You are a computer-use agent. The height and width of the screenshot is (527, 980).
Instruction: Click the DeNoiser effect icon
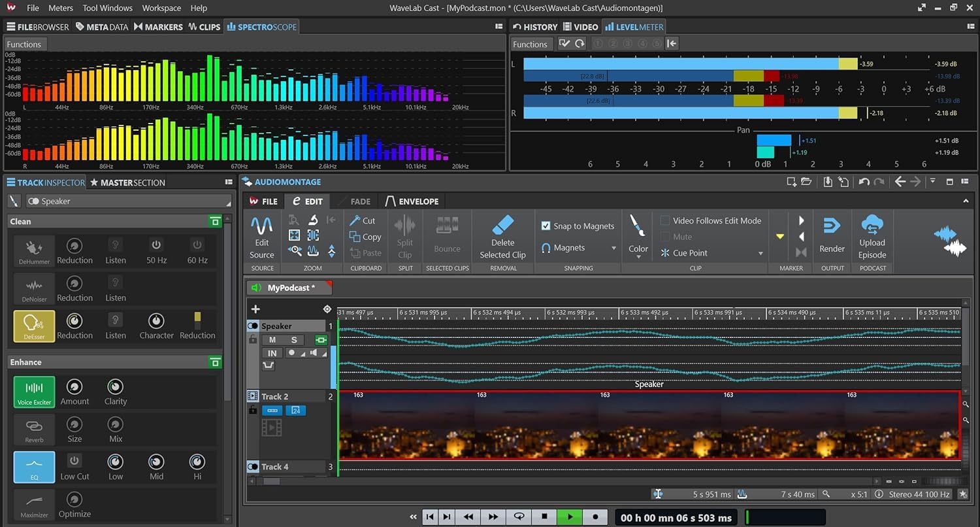(x=34, y=289)
